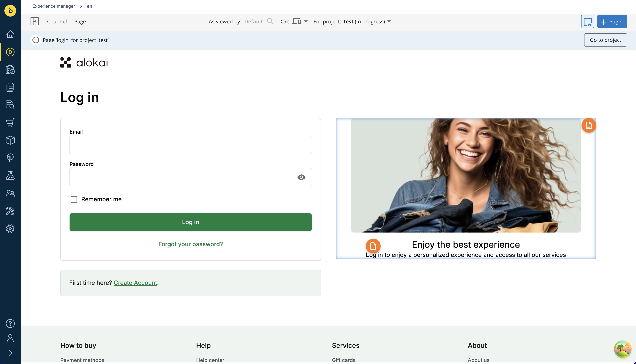
Task: Click the 'Enjoy the best experience' heading
Action: [x=466, y=245]
